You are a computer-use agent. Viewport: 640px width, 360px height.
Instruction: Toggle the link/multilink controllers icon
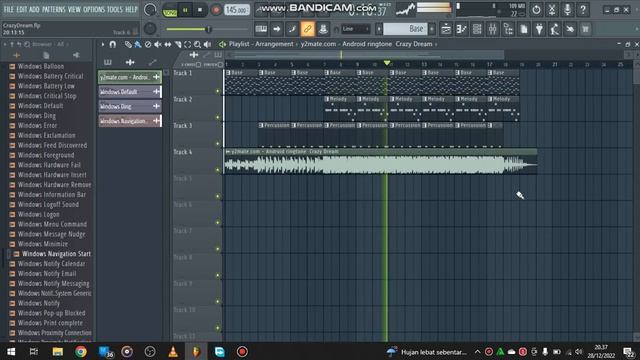click(x=307, y=29)
